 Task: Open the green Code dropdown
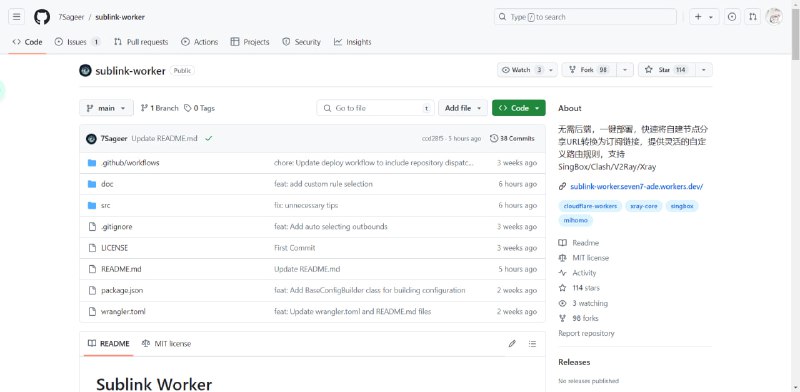point(519,108)
